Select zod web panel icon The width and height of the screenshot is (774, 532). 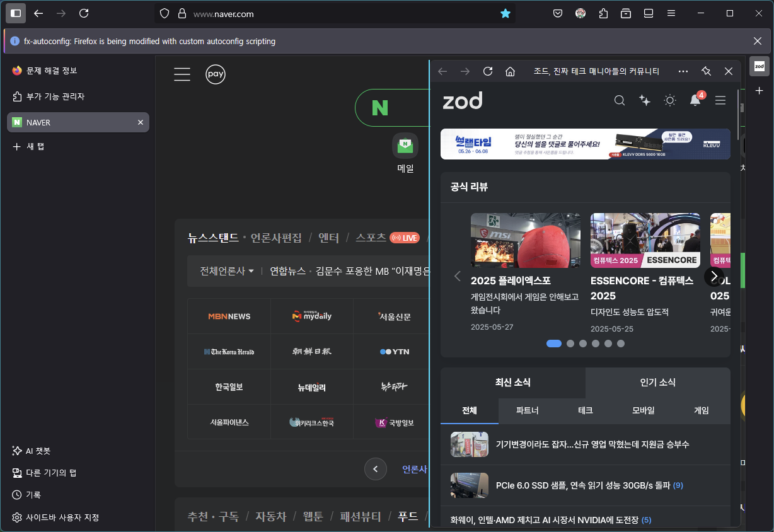click(x=760, y=66)
